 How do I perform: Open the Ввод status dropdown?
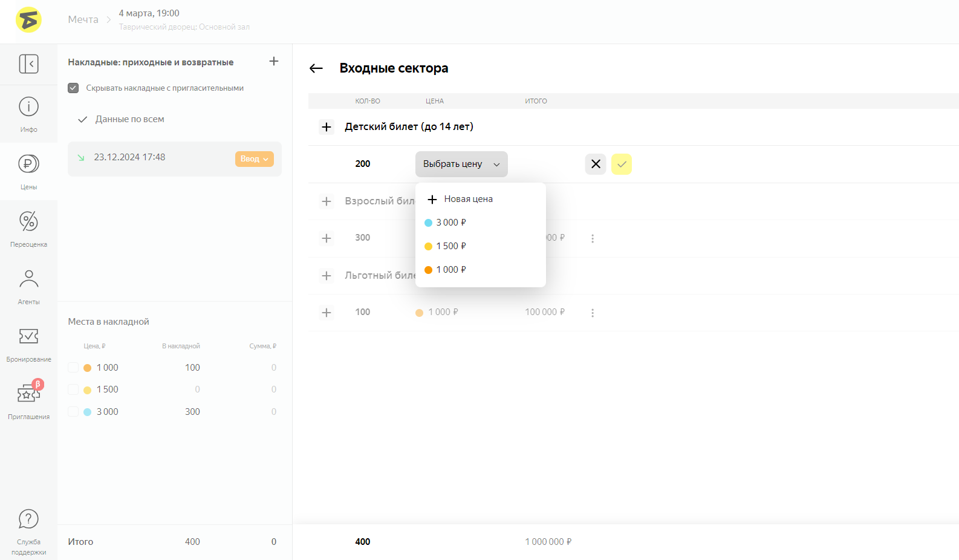click(254, 158)
